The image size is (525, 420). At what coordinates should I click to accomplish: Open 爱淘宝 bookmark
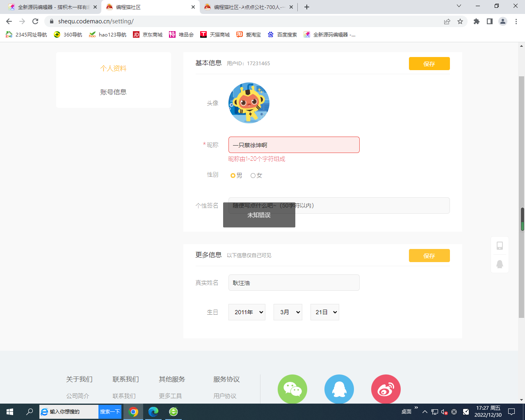249,34
